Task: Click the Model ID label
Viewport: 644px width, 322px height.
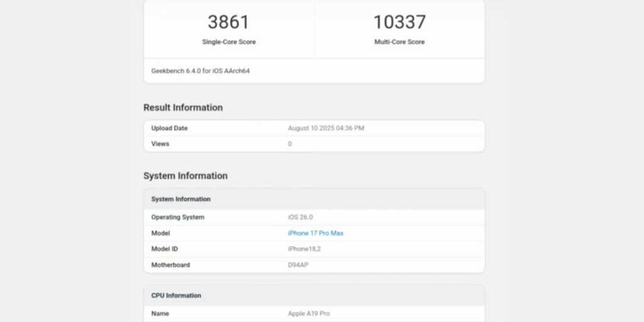Action: [x=164, y=249]
